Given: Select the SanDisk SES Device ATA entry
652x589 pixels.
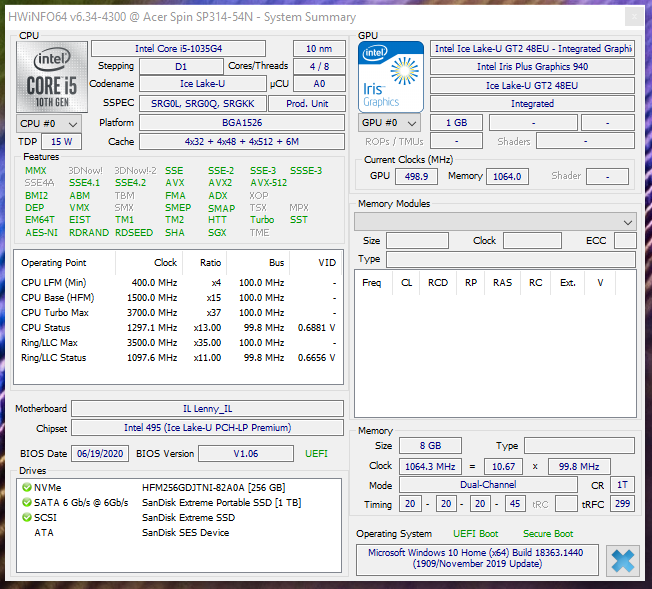Looking at the screenshot, I should [188, 533].
